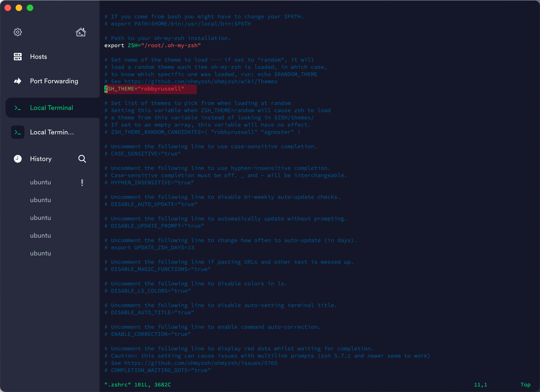Switch to the second Local Termin... tab
540x392 pixels.
(52, 132)
